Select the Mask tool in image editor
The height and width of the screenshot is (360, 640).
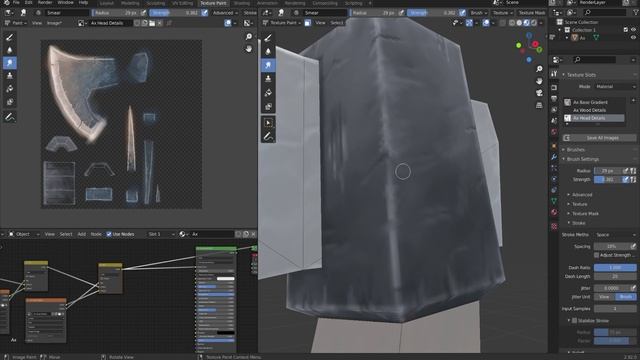(x=10, y=102)
